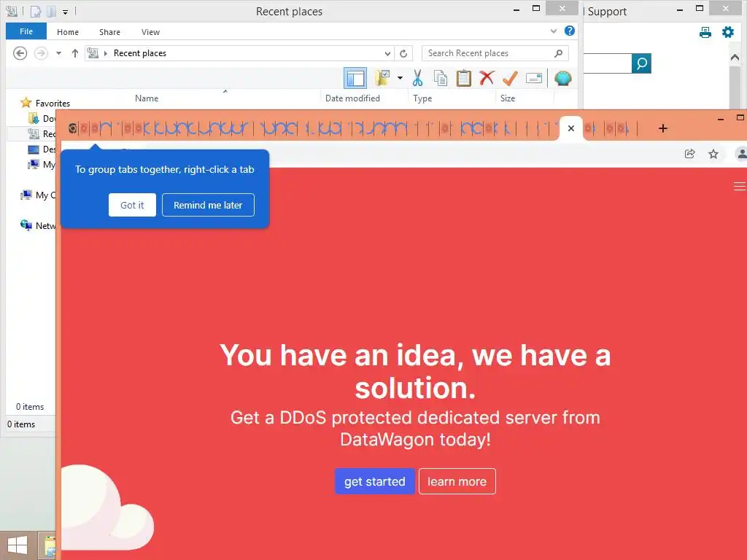Expand the Explorer ribbon chevron
This screenshot has height=560, width=747.
554,31
